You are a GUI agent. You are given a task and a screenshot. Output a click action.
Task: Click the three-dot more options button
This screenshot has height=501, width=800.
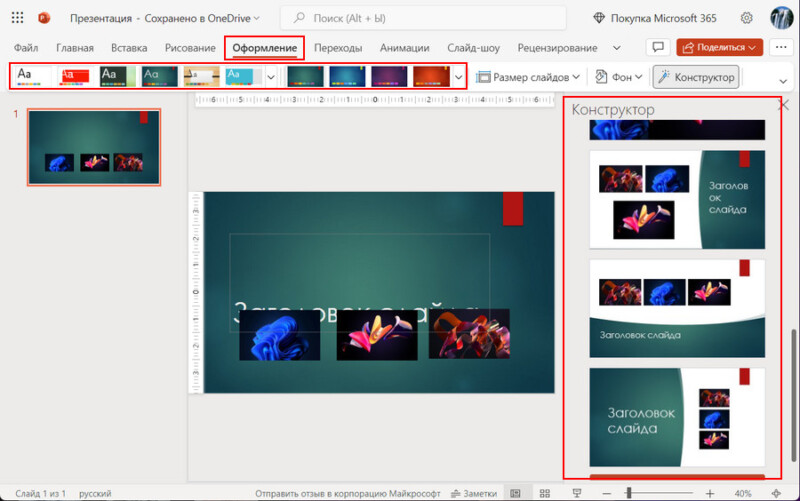pyautogui.click(x=781, y=47)
